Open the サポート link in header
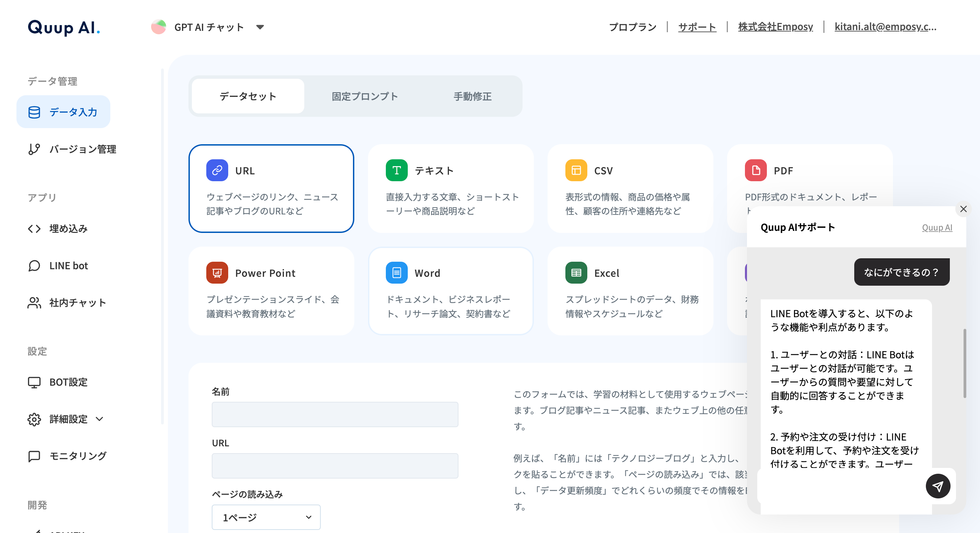980x533 pixels. click(697, 27)
